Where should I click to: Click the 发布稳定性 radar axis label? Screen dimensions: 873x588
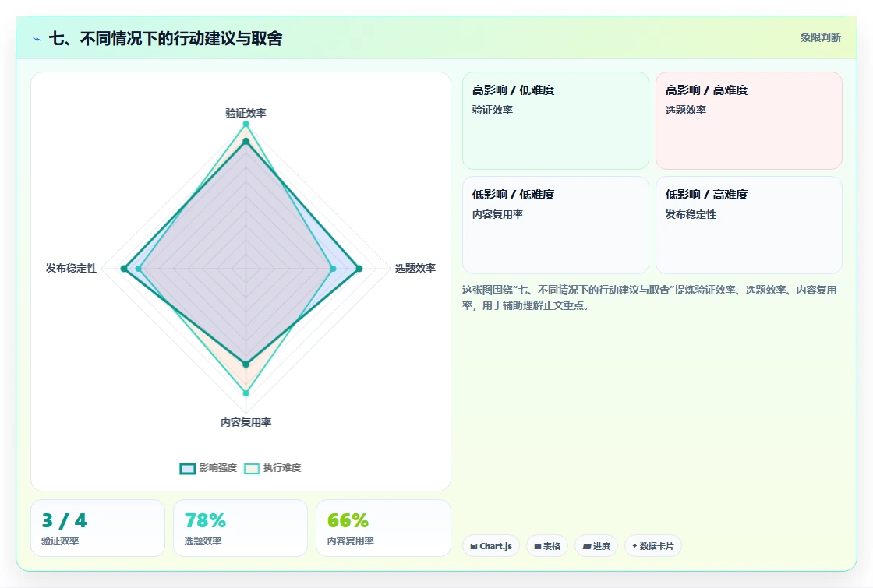pos(71,268)
